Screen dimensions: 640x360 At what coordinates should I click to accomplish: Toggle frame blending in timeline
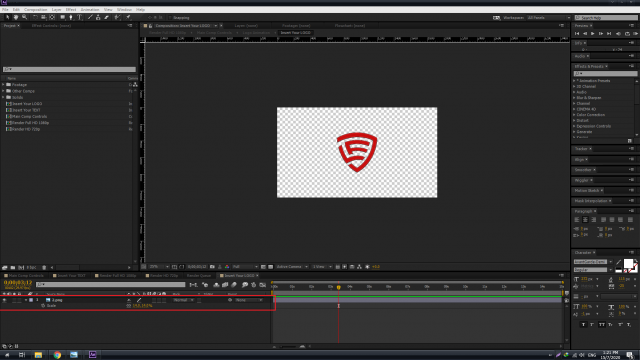pyautogui.click(x=225, y=284)
